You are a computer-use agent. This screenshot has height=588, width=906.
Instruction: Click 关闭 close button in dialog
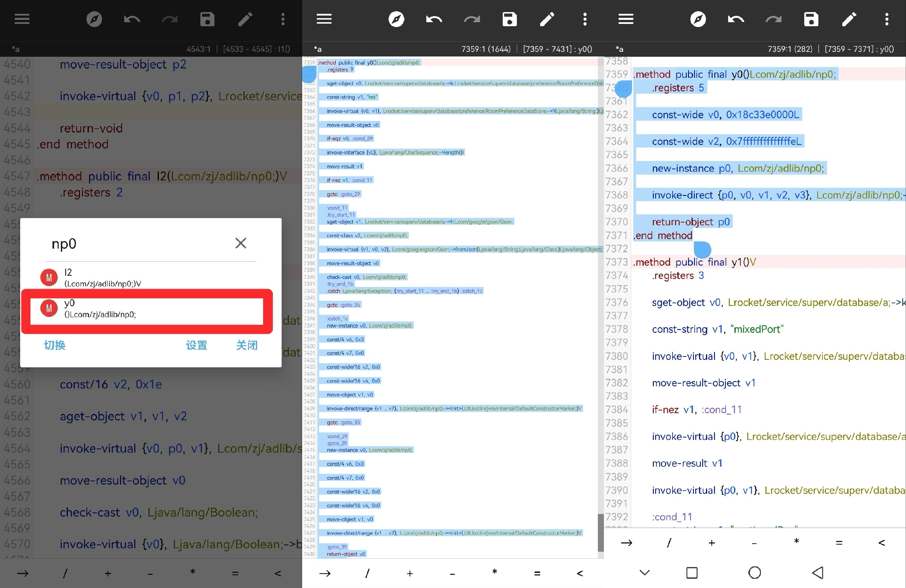point(247,345)
